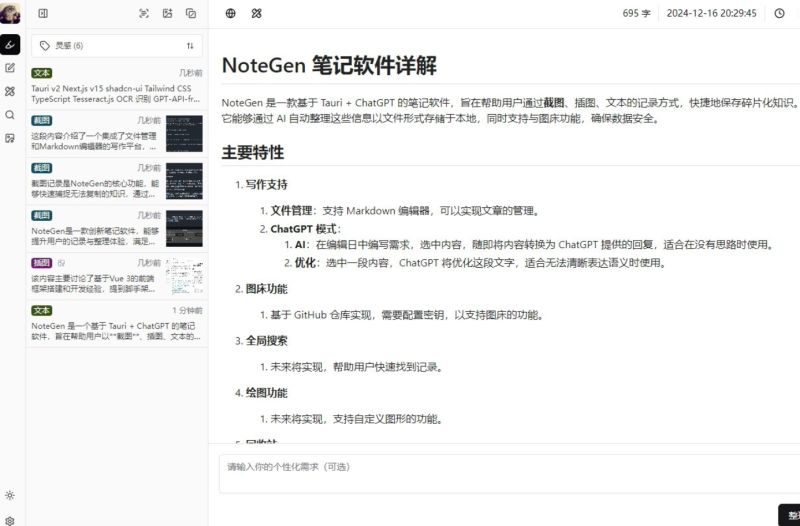Screen dimensions: 800x526
Task: Open the user avatar profile
Action: 10,13
